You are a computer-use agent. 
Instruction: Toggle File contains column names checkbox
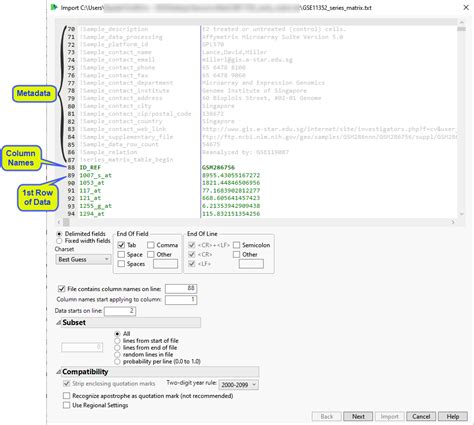[x=61, y=289]
